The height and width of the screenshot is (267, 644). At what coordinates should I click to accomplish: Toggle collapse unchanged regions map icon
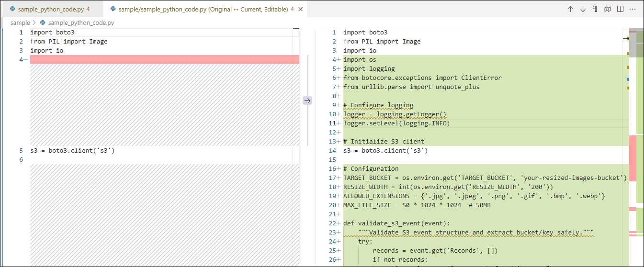click(608, 9)
